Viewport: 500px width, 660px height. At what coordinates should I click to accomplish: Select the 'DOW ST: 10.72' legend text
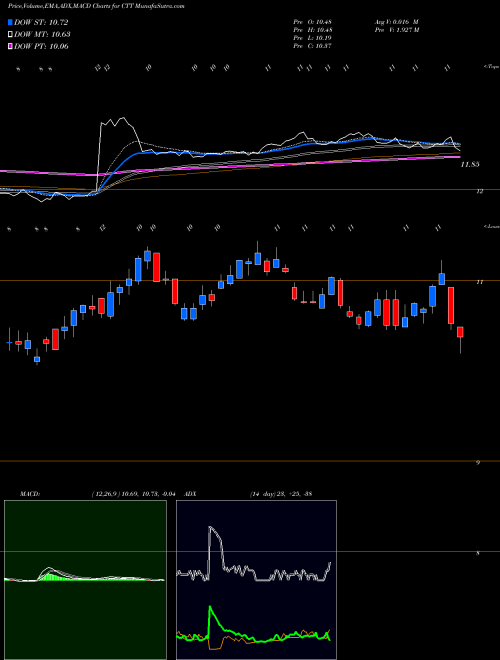tap(41, 22)
